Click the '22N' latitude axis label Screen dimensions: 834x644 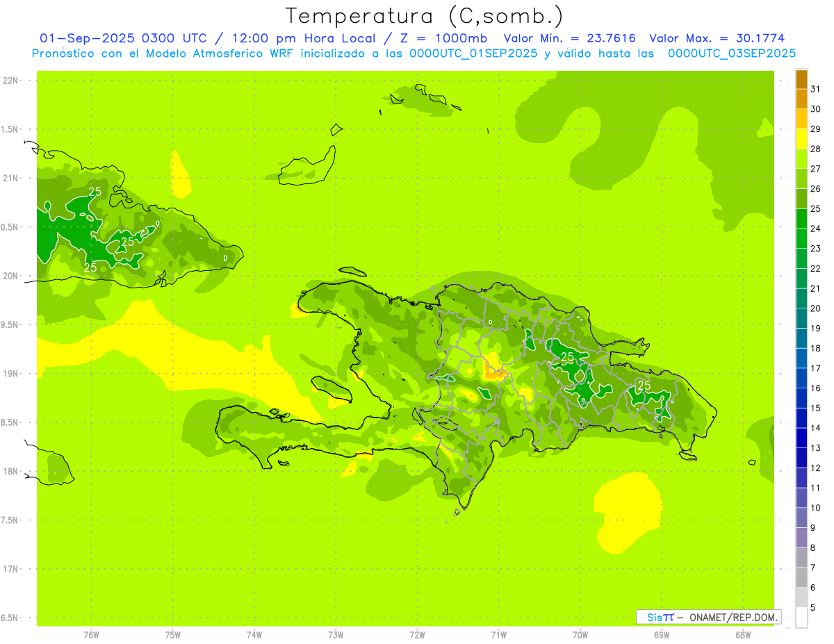[10, 80]
